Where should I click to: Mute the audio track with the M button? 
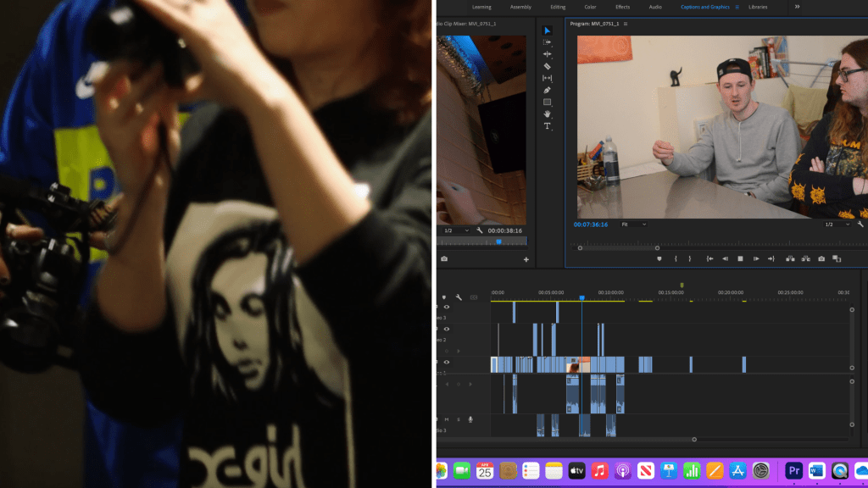coord(446,418)
